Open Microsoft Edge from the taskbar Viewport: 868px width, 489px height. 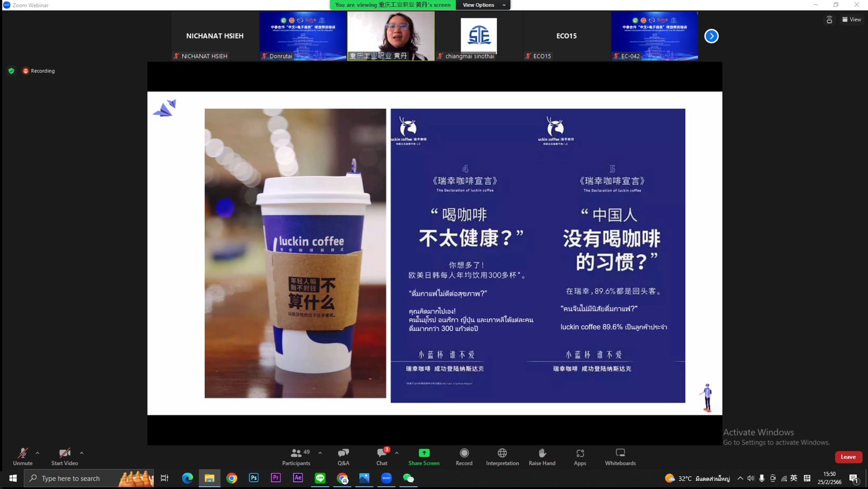187,478
